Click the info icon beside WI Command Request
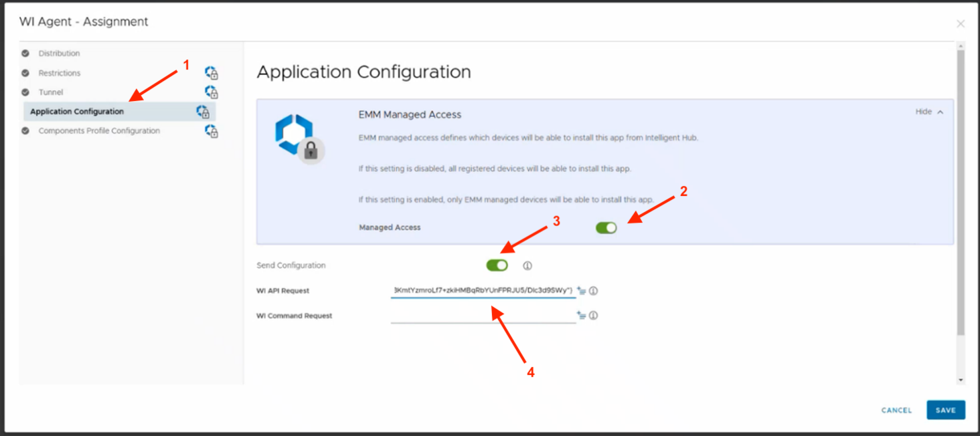The width and height of the screenshot is (980, 436). click(593, 316)
